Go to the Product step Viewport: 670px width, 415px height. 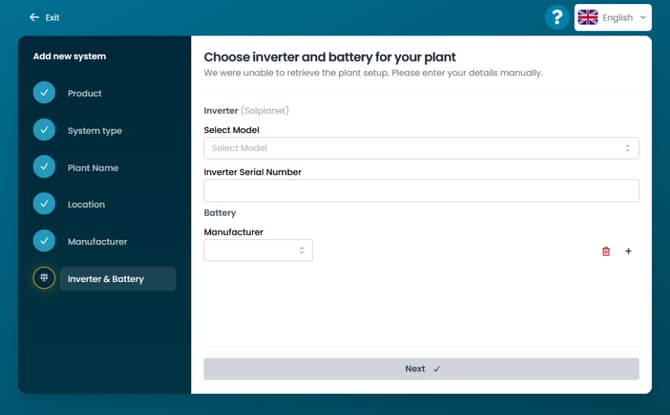(85, 93)
